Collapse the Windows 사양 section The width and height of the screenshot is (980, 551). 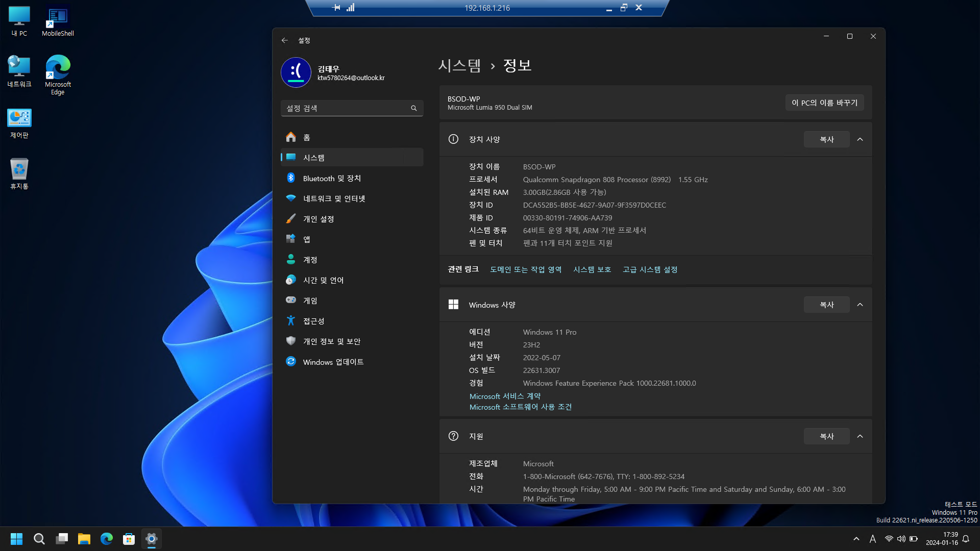(860, 305)
